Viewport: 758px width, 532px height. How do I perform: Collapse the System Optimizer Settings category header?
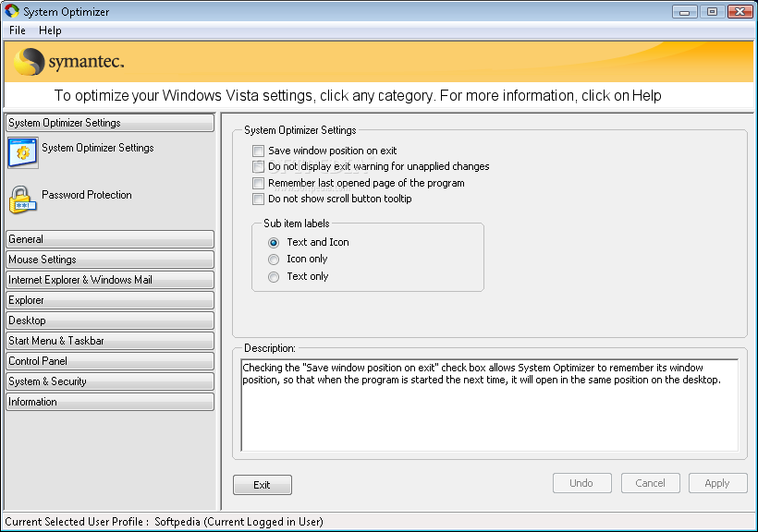[110, 123]
